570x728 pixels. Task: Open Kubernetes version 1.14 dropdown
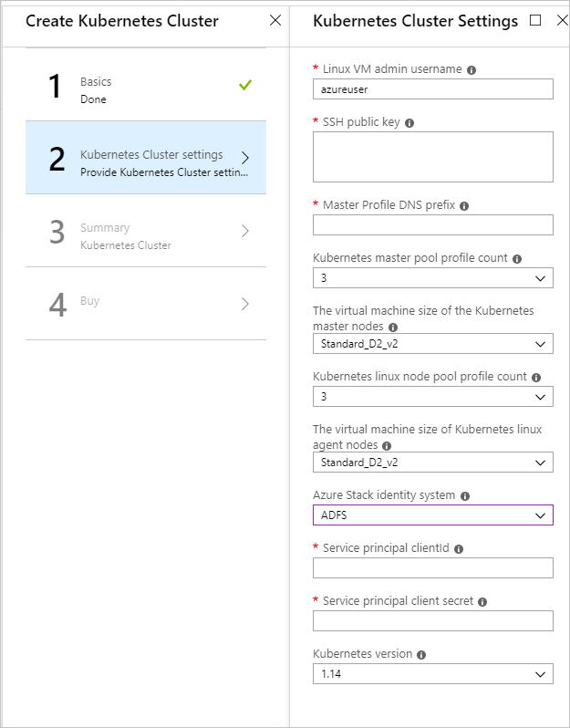432,674
